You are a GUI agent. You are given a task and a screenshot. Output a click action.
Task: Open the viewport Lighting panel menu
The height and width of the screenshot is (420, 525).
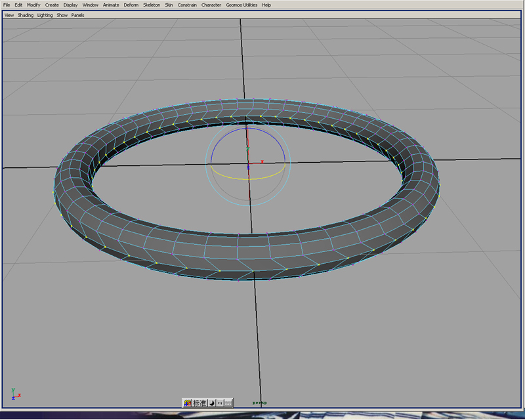point(45,15)
